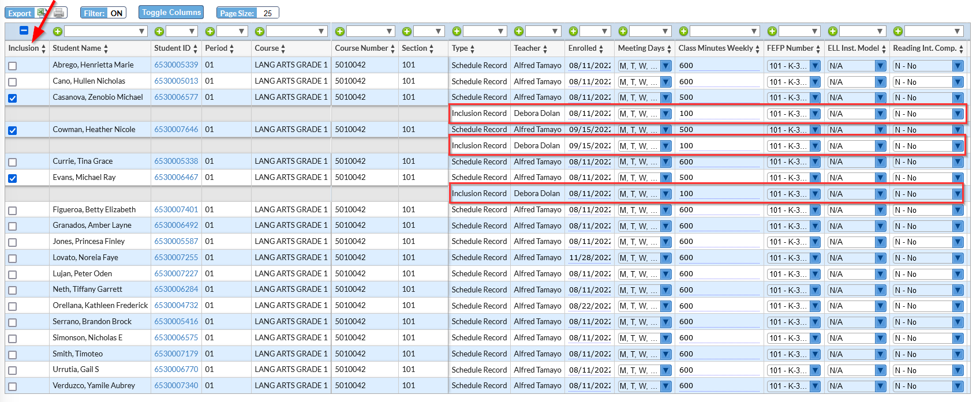980x402 pixels.
Task: Sort arrows next to Student Name header
Action: (106, 48)
